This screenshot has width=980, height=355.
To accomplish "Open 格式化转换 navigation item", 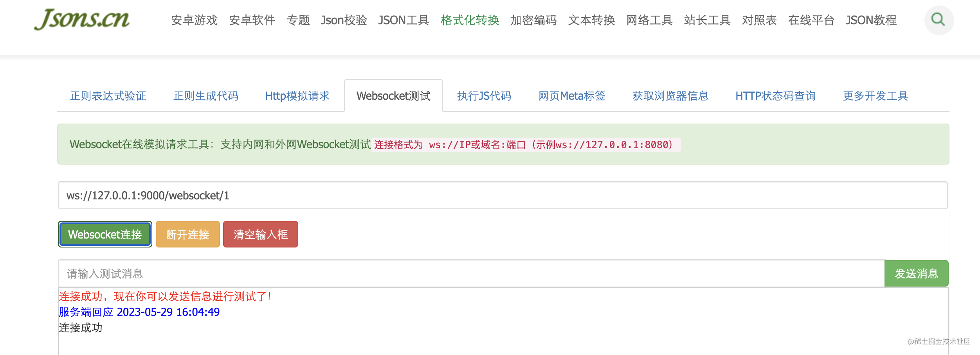I will coord(470,20).
